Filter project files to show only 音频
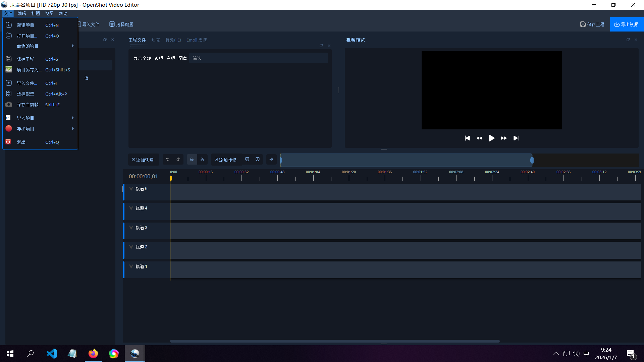Image resolution: width=644 pixels, height=362 pixels. pos(170,58)
